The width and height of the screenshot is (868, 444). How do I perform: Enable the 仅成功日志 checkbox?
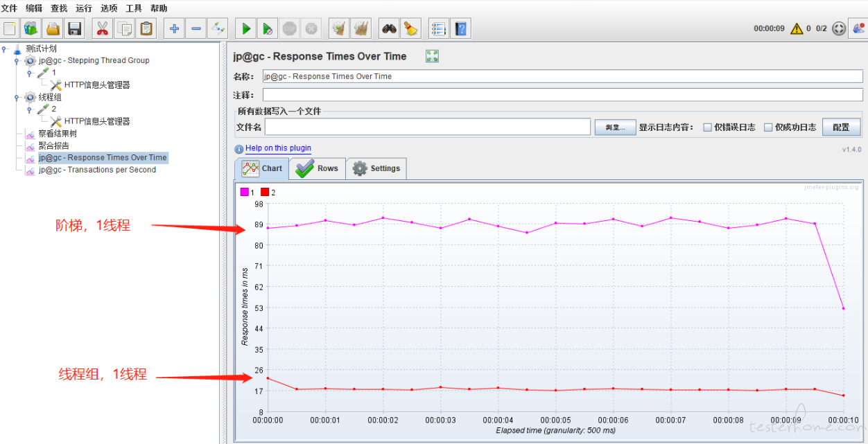[x=768, y=127]
